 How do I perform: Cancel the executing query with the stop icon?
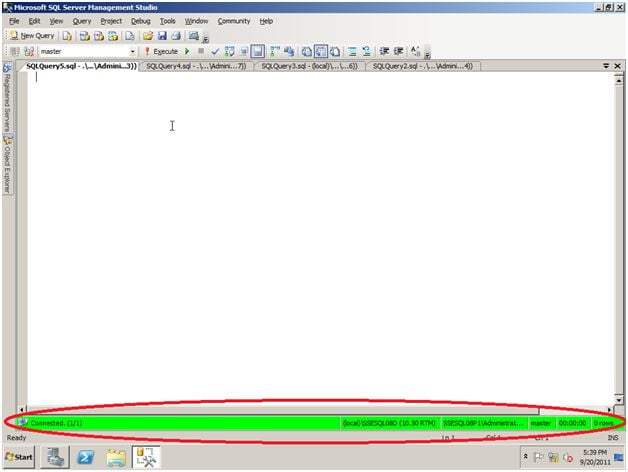201,51
